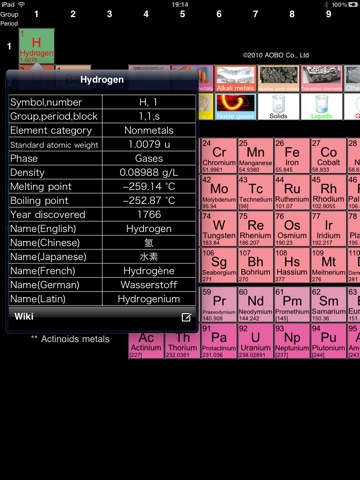
Task: Select the Alkaline earth metals category thumbnail
Action: tap(278, 79)
